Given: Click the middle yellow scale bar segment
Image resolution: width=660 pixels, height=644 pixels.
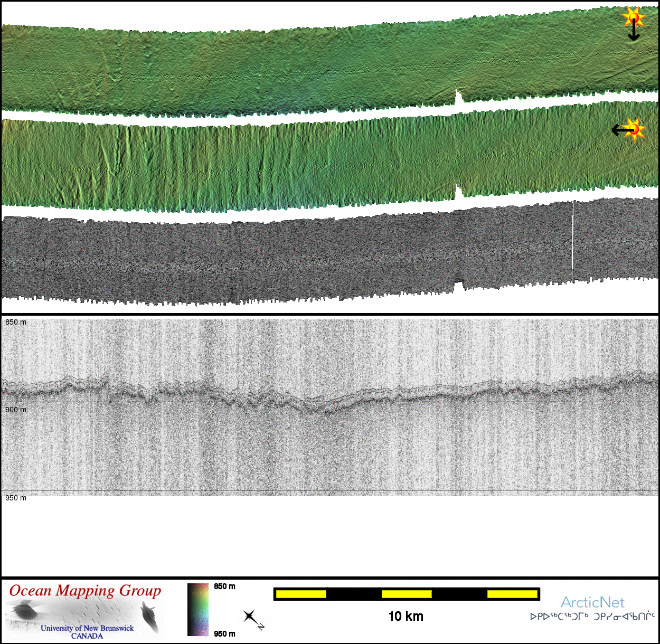Looking at the screenshot, I should [407, 594].
